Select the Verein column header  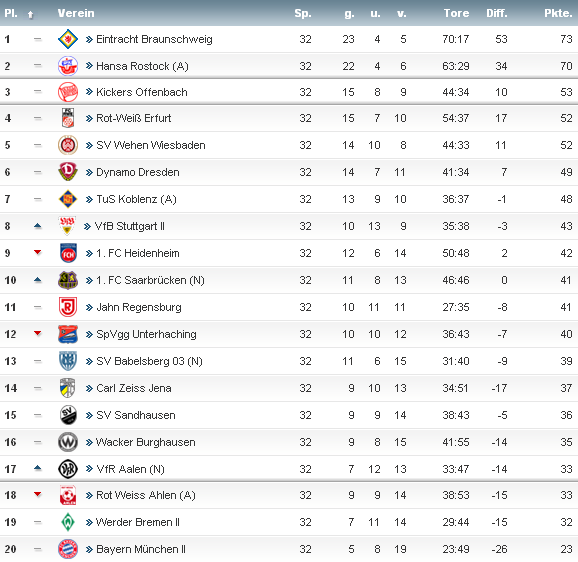(76, 13)
